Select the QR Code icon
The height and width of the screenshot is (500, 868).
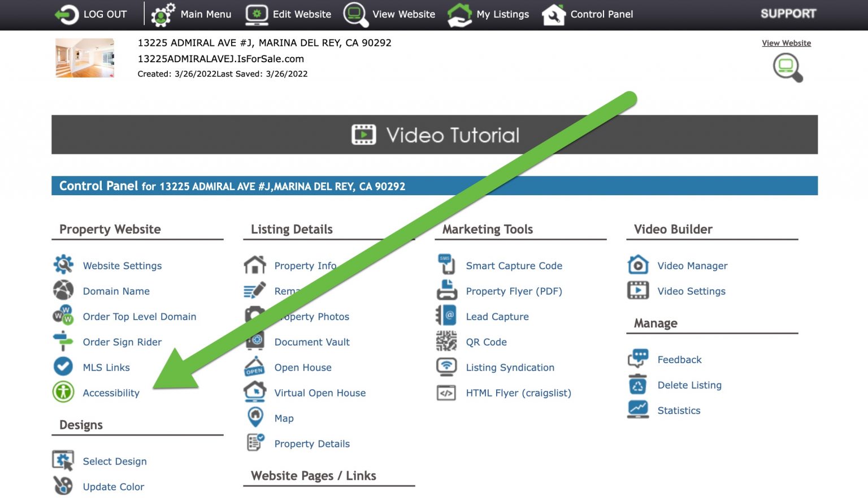pos(447,342)
